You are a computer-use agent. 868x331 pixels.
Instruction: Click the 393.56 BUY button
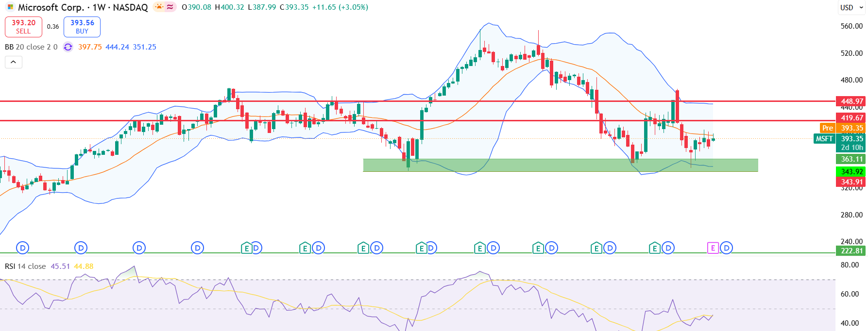82,27
